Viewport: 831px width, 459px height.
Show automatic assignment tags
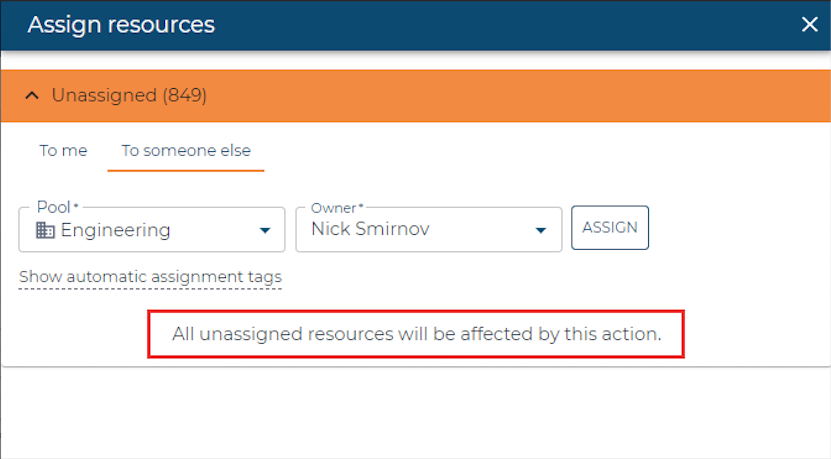(151, 277)
